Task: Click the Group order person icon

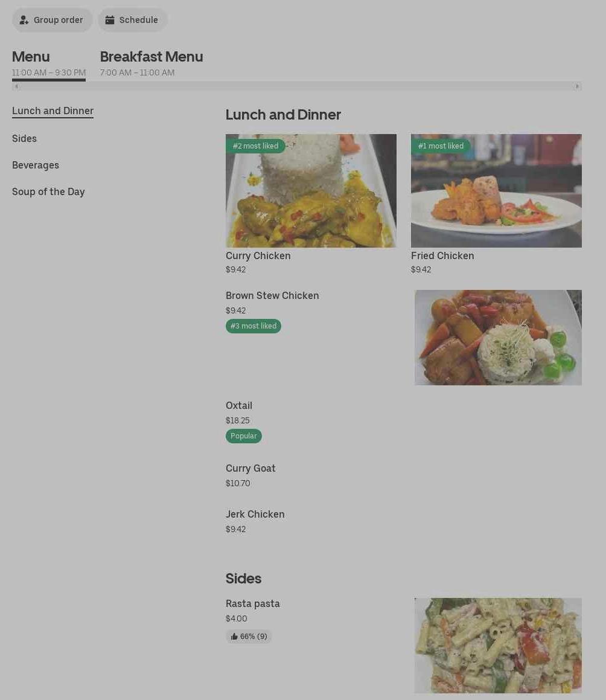Action: point(24,20)
